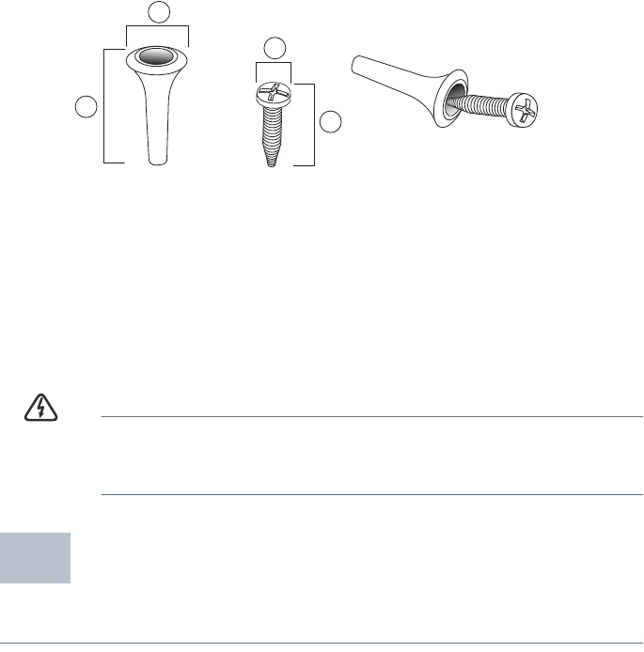644x652 pixels.
Task: Click the Phillips cross on the standalone screw head
Action: click(x=273, y=92)
